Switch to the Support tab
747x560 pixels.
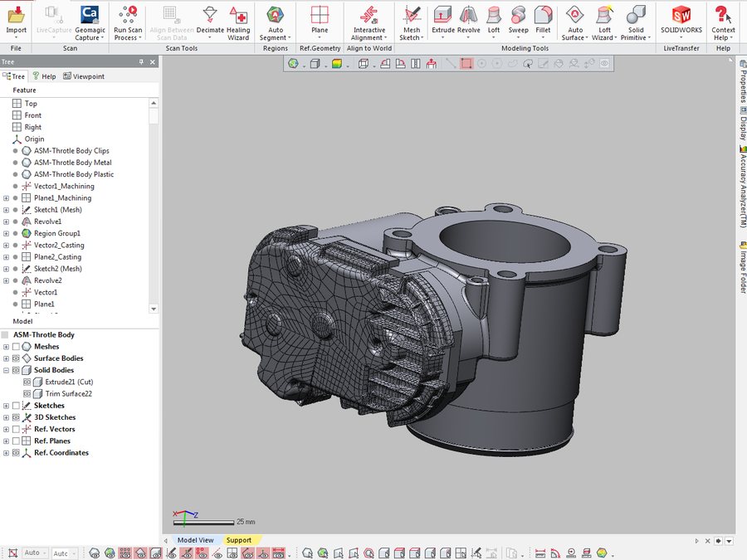pos(239,540)
